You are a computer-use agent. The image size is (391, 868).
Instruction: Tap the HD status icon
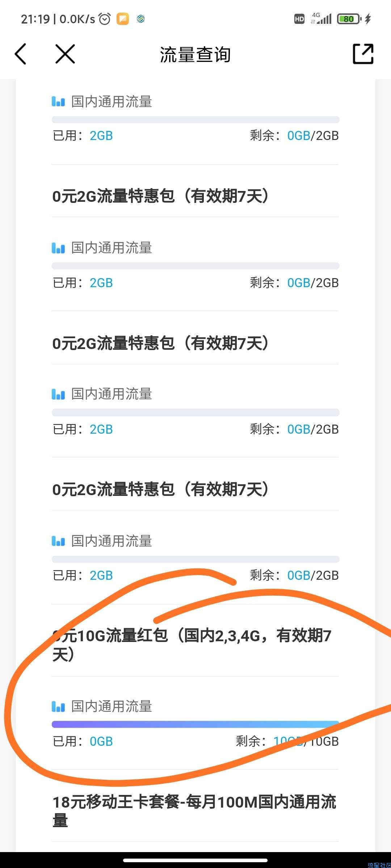click(299, 19)
